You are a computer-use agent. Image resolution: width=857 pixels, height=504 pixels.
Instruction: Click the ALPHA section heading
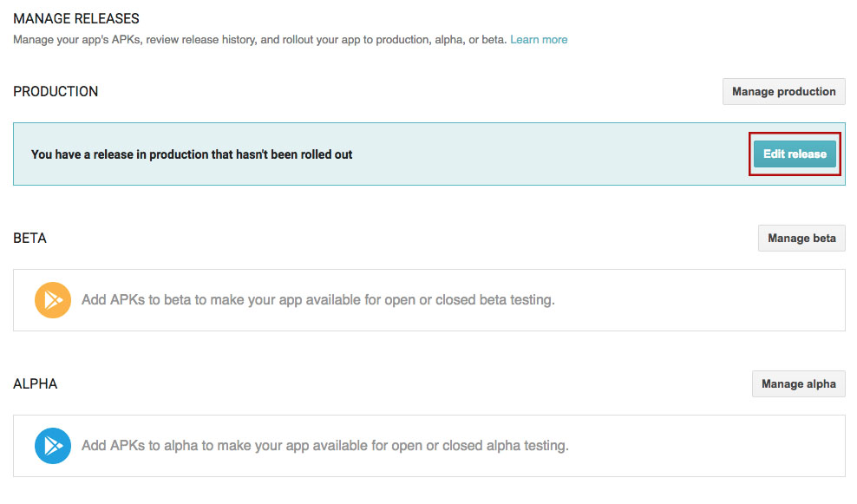point(36,384)
